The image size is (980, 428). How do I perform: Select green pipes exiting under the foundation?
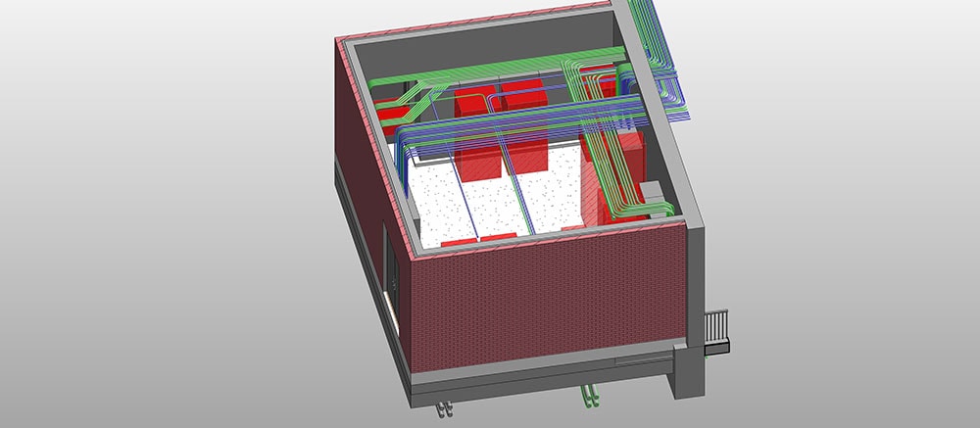tap(590, 396)
